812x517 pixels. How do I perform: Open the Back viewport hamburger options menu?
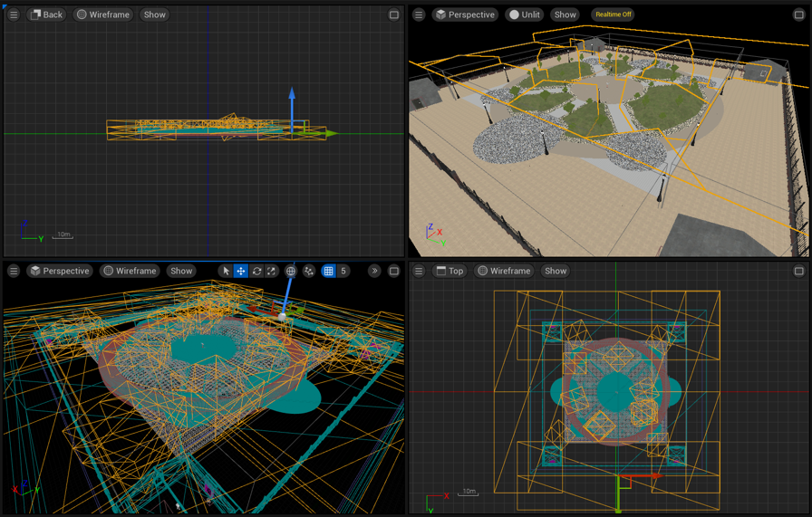(x=14, y=14)
